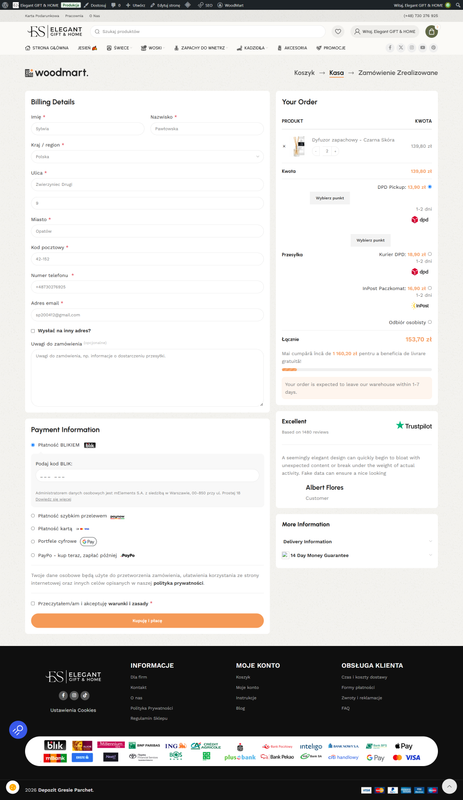
Task: Expand 14 Day Money Guarantee accordion
Action: [357, 555]
